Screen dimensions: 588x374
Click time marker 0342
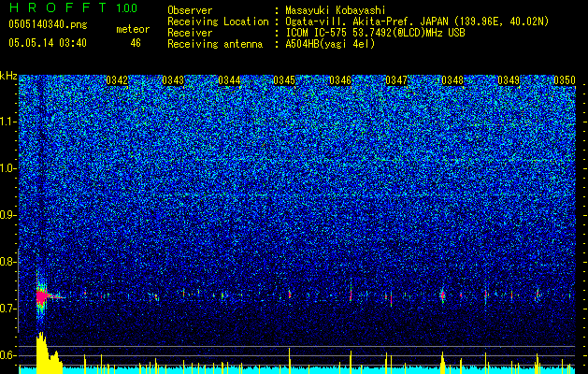[x=117, y=80]
